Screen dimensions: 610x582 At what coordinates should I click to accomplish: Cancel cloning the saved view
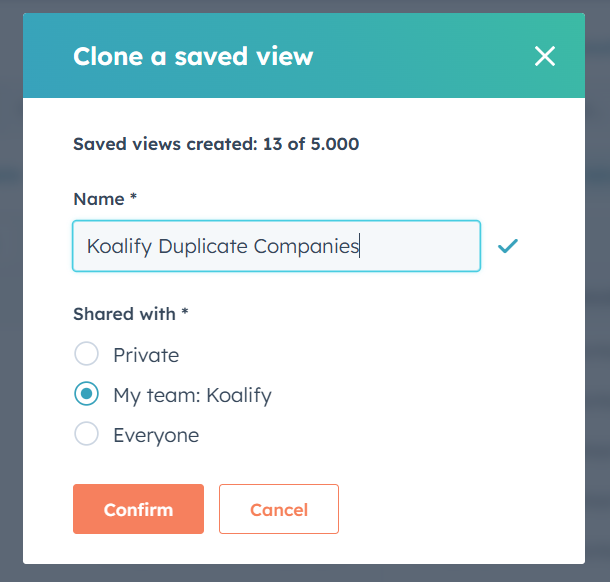click(x=278, y=509)
